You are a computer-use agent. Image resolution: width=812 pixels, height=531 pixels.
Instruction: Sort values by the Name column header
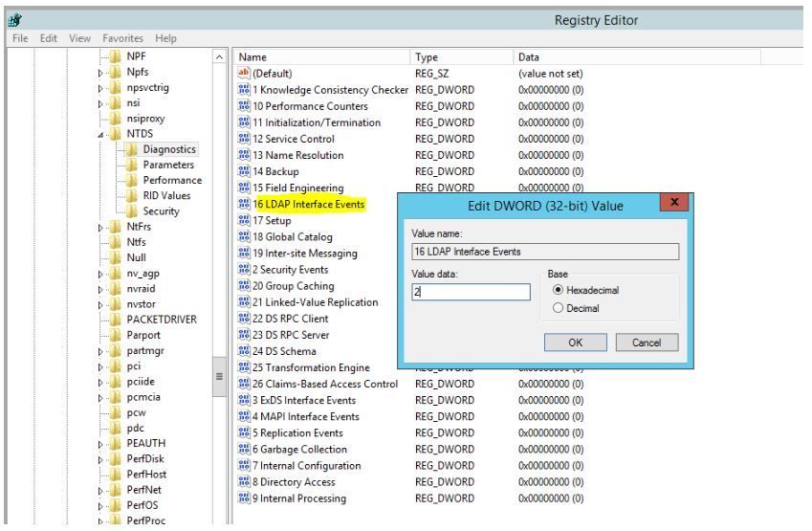(322, 57)
